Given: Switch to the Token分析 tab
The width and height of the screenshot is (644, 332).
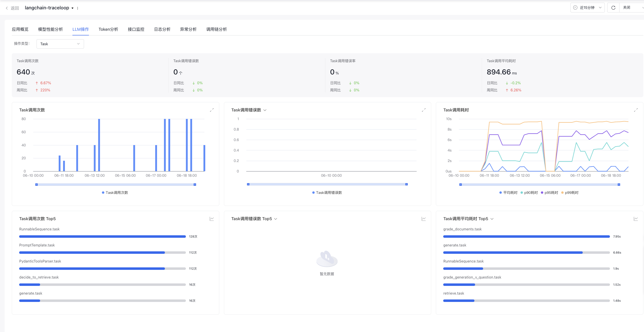Looking at the screenshot, I should click(108, 29).
